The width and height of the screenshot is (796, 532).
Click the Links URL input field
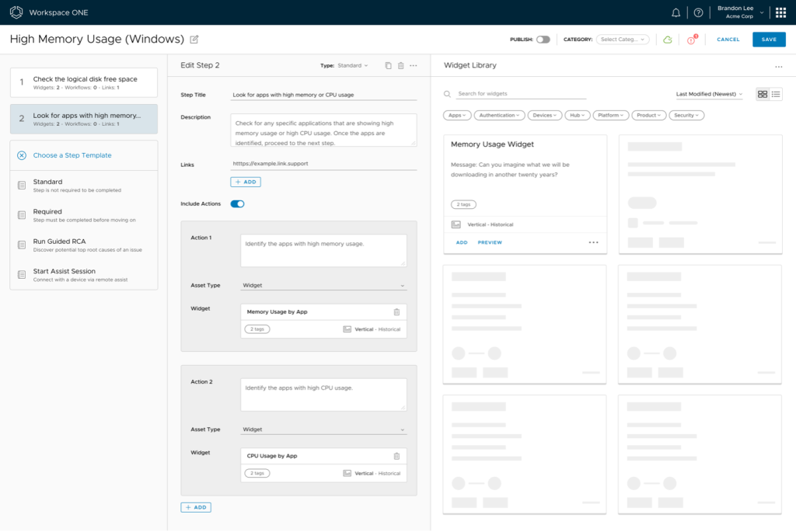point(323,164)
